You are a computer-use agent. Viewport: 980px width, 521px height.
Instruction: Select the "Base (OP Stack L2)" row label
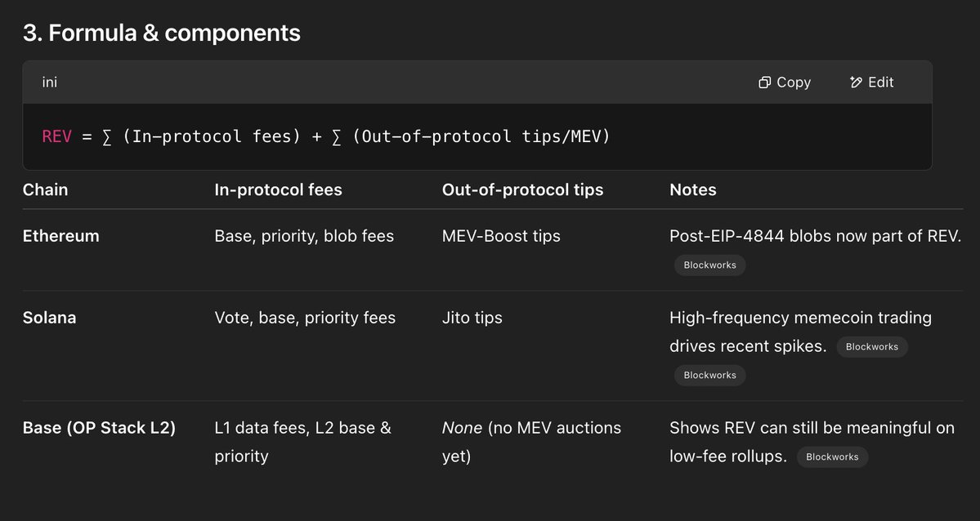coord(99,428)
